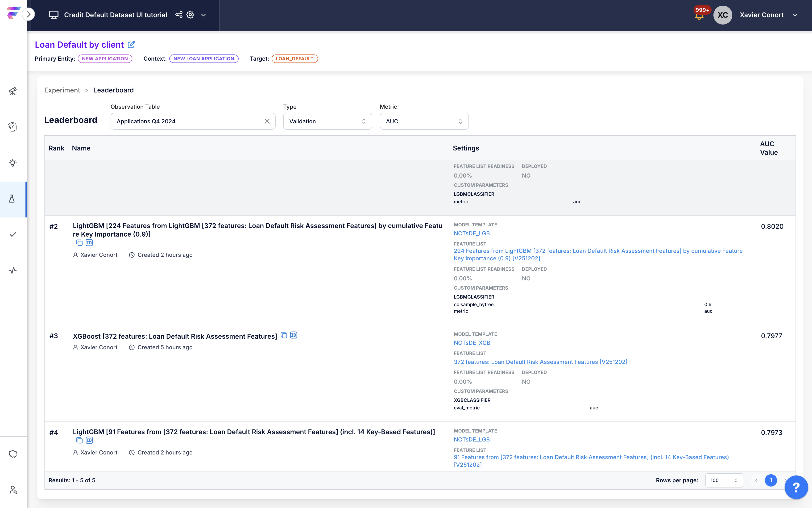Go to Experiment breadcrumb
Screen dimensions: 812x508
62,90
